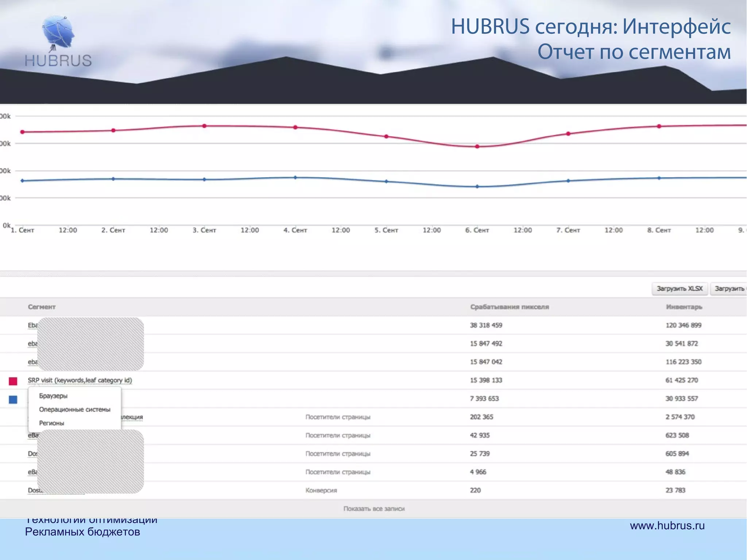
Task: Click the pixel value 7 393 653
Action: [484, 398]
